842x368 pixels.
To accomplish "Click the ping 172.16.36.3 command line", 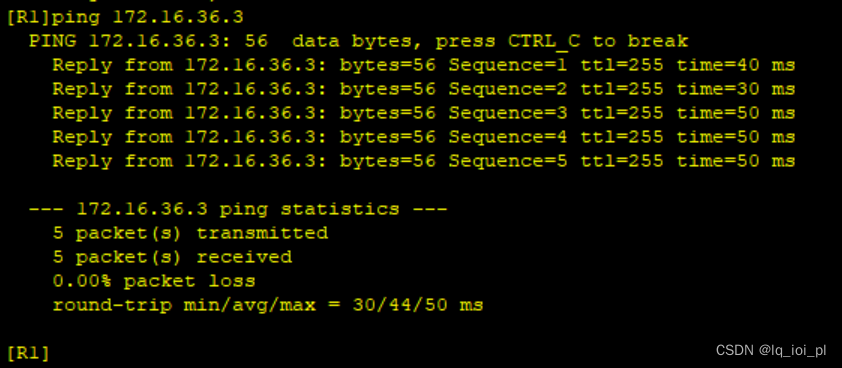I will coord(125,18).
